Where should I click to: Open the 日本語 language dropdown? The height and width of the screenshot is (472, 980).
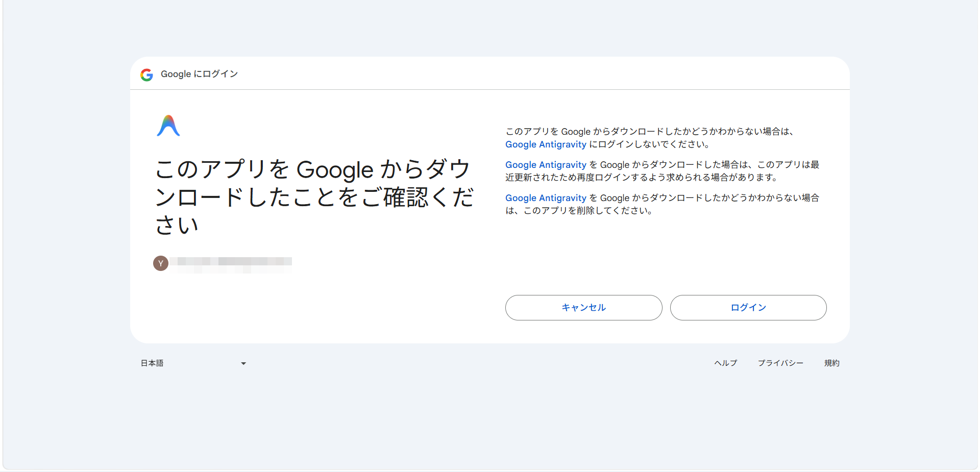pyautogui.click(x=193, y=363)
